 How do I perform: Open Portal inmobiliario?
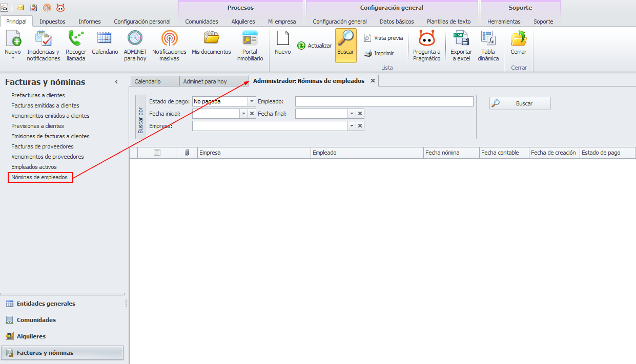[250, 46]
